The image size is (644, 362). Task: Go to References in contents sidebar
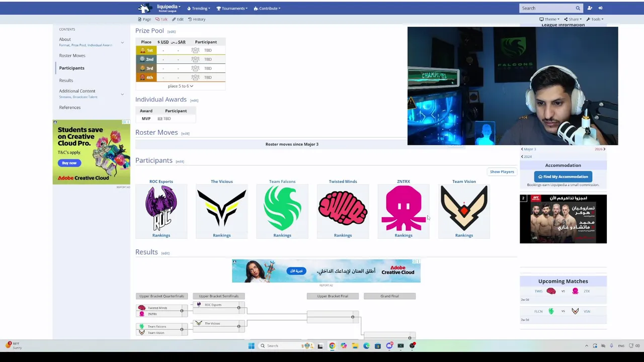pos(69,107)
